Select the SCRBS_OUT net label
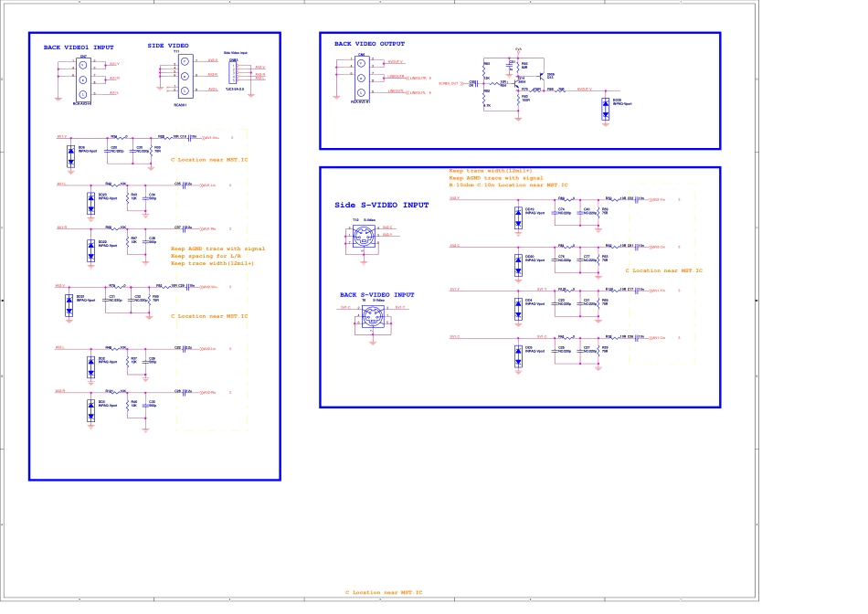This screenshot has height=614, width=868. [x=448, y=83]
